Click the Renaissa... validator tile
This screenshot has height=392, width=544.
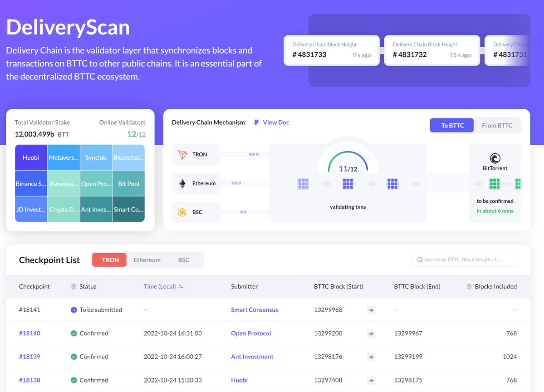coord(64,183)
